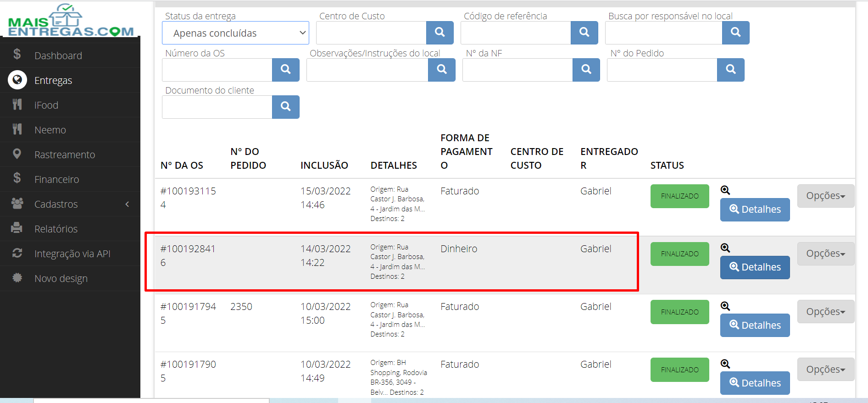Open Neemo in the sidebar
868x403 pixels.
tap(70, 130)
